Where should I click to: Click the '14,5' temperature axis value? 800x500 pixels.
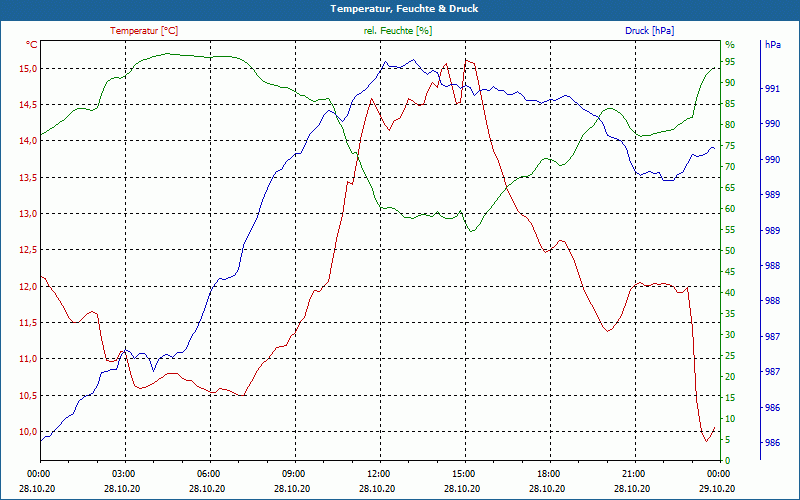point(29,105)
